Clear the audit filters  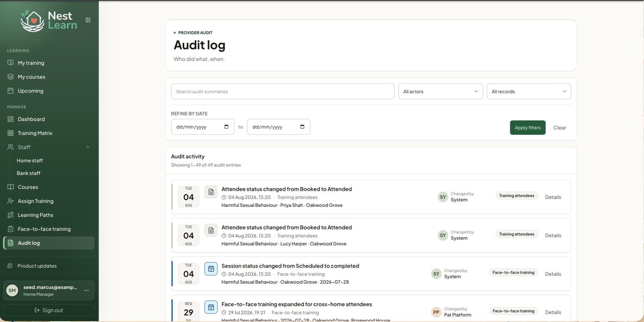[560, 127]
